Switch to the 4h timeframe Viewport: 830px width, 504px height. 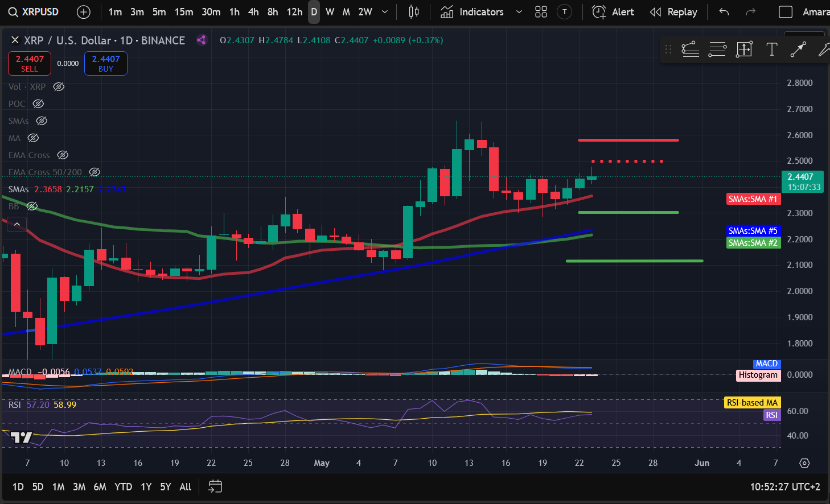pyautogui.click(x=253, y=12)
